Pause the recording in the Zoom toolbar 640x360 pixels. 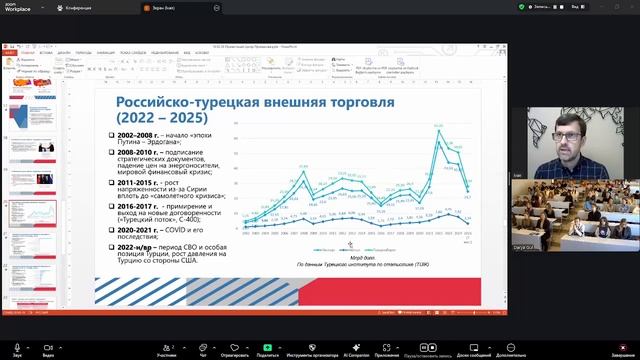point(424,348)
